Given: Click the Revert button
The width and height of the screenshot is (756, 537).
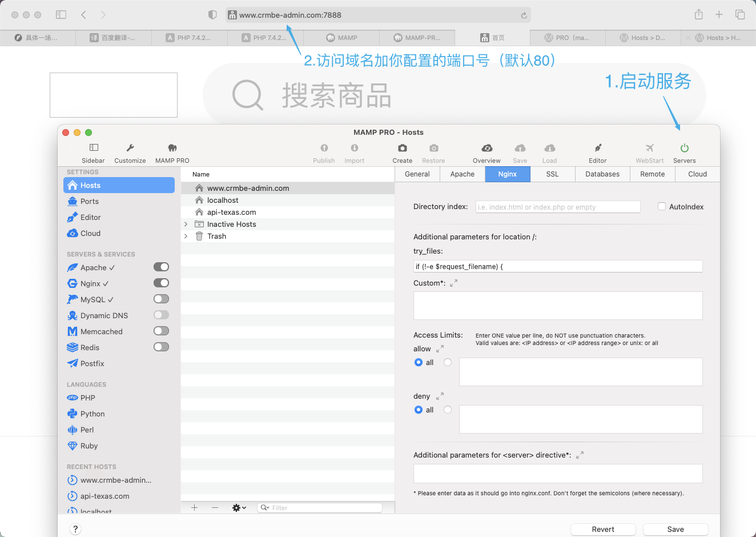Looking at the screenshot, I should pos(603,529).
